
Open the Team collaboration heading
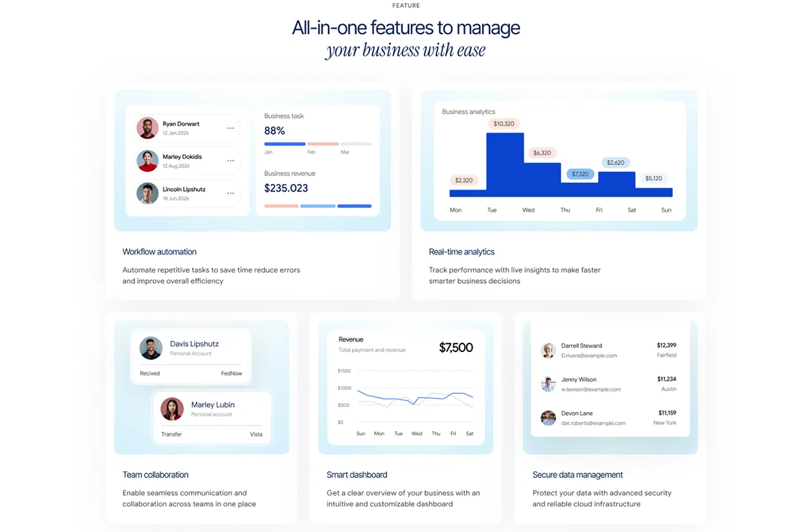[155, 475]
